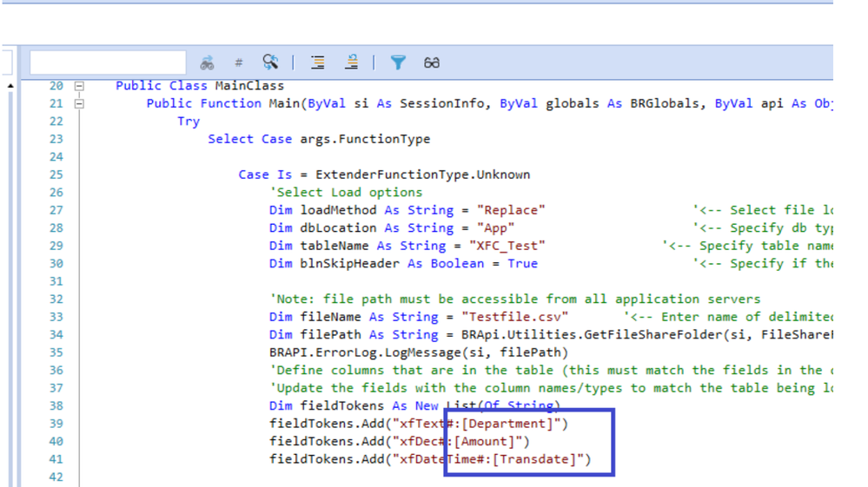Click "ExtenderFunctionType.Unknown" on line 25
Viewport: 868px width, 487px height.
(423, 174)
